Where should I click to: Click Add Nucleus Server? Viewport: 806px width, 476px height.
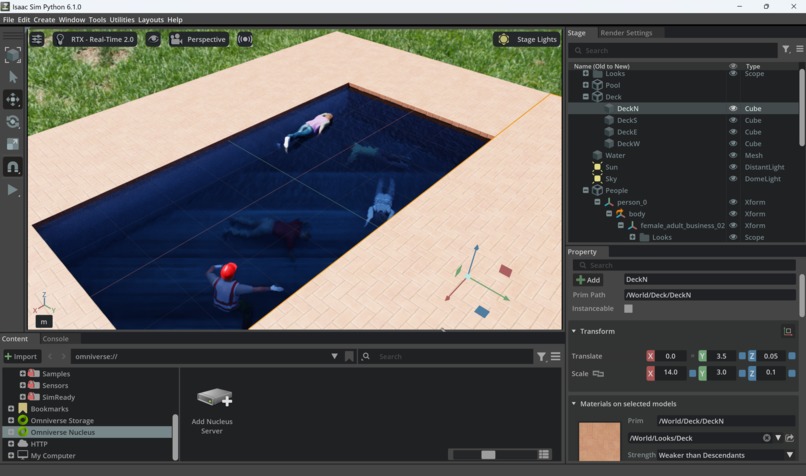tap(213, 411)
